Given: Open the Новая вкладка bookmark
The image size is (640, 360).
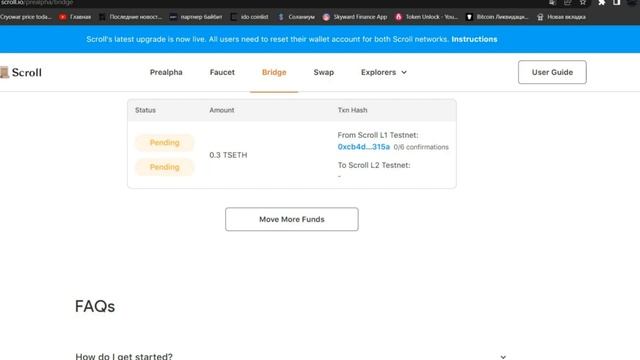Looking at the screenshot, I should click(561, 17).
